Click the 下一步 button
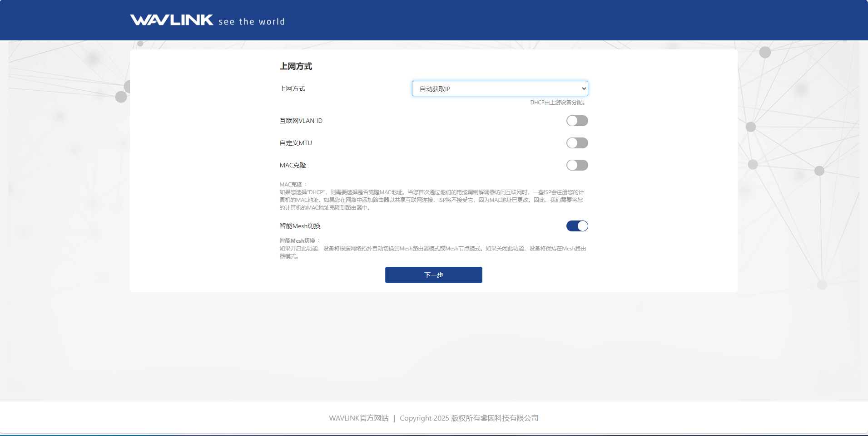Viewport: 868px width, 436px height. click(x=433, y=275)
